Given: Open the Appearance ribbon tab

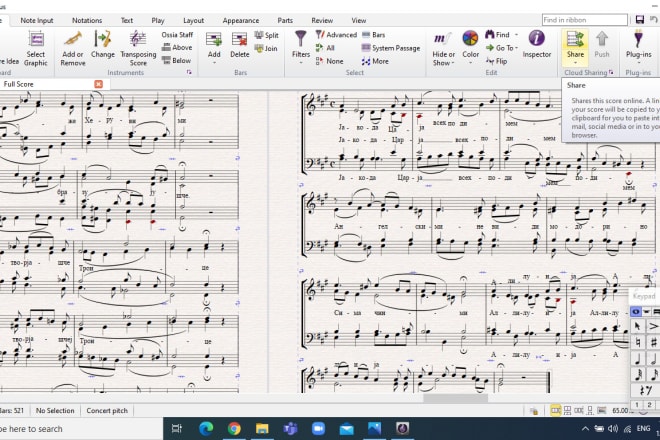Looking at the screenshot, I should tap(241, 20).
